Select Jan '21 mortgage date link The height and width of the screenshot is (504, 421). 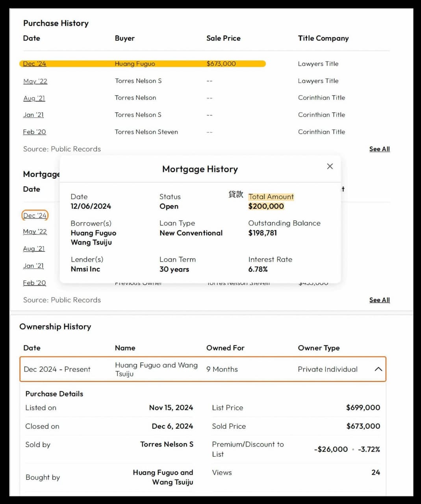click(x=33, y=266)
